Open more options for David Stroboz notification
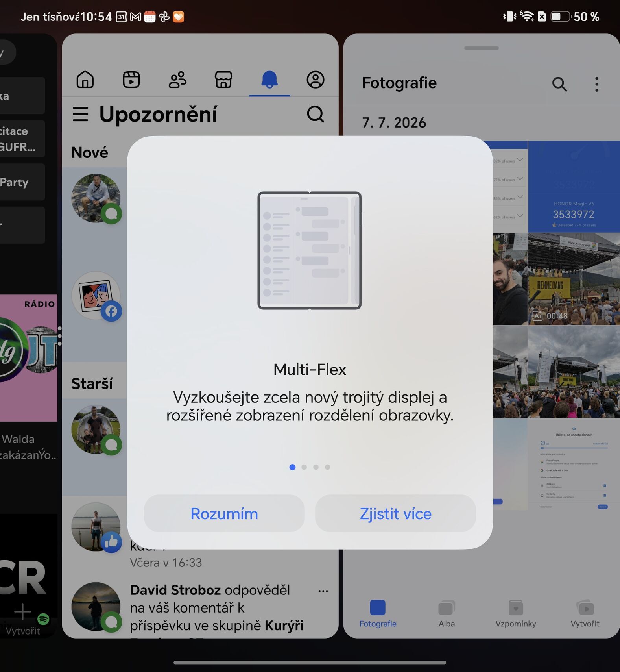Image resolution: width=620 pixels, height=672 pixels. click(323, 591)
